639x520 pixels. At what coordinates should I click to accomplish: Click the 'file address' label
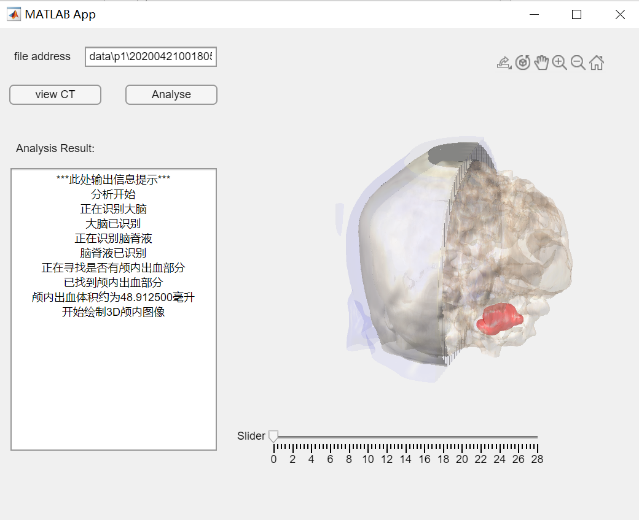coord(42,56)
